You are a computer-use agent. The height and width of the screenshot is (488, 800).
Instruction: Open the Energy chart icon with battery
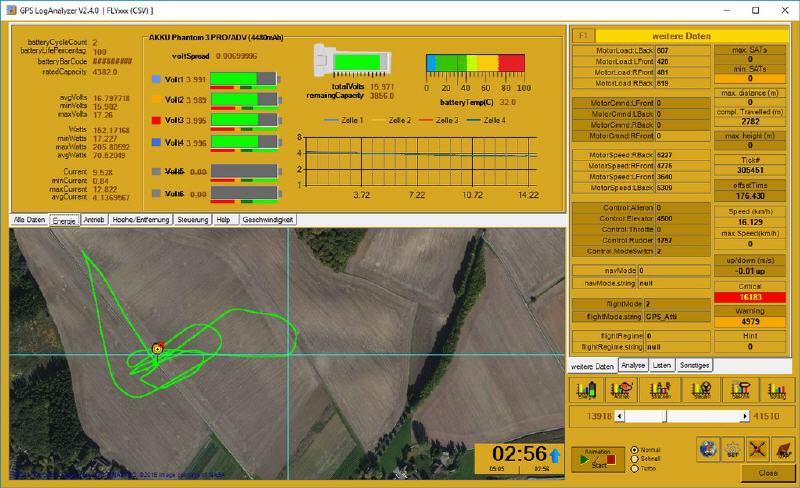click(586, 390)
